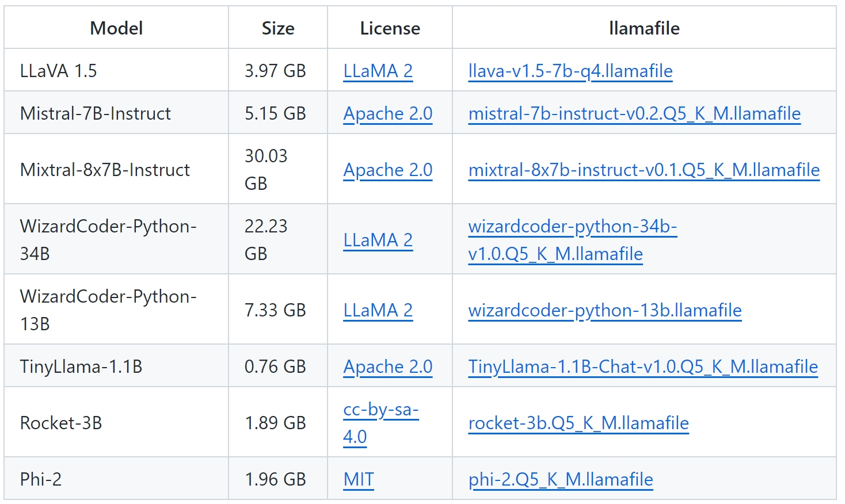Open the LLaMA 2 license for WizardCoder-Python-34B
Viewport: 845px width, 504px height.
point(378,240)
